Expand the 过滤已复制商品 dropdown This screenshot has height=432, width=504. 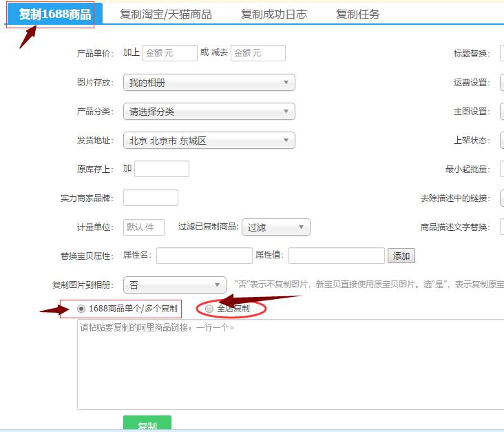click(x=275, y=227)
